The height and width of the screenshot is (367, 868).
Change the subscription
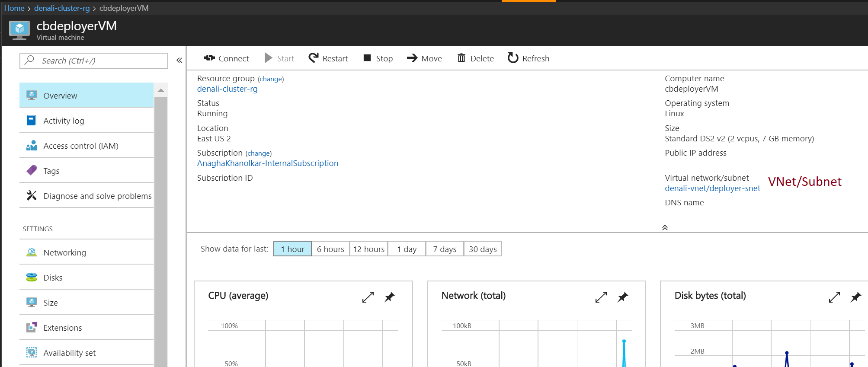(259, 153)
